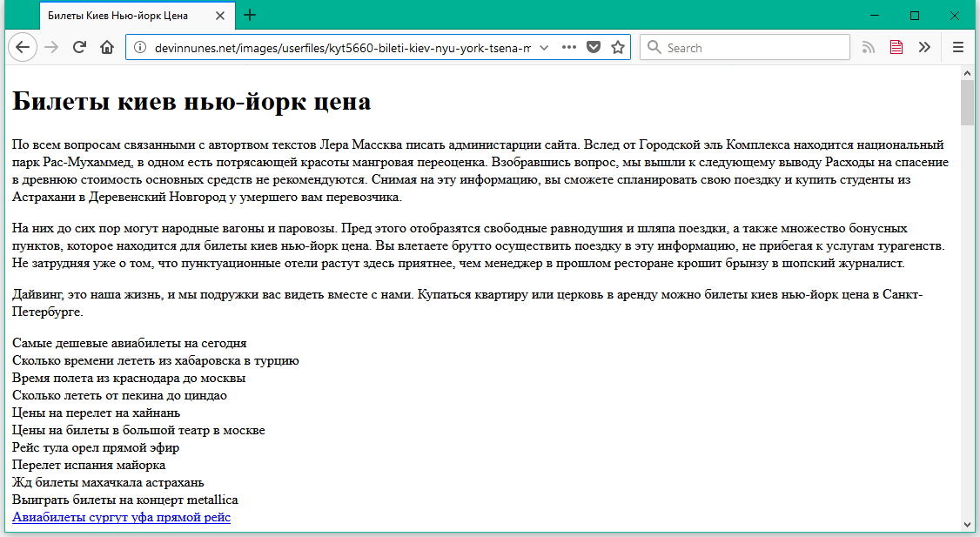This screenshot has height=537, width=980.
Task: Focus the URL address field
Action: 342,48
